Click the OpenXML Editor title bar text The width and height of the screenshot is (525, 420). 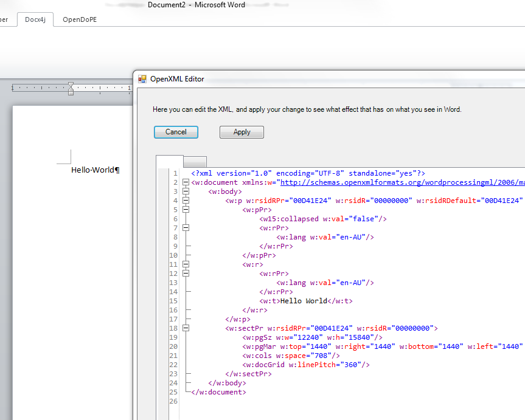177,79
